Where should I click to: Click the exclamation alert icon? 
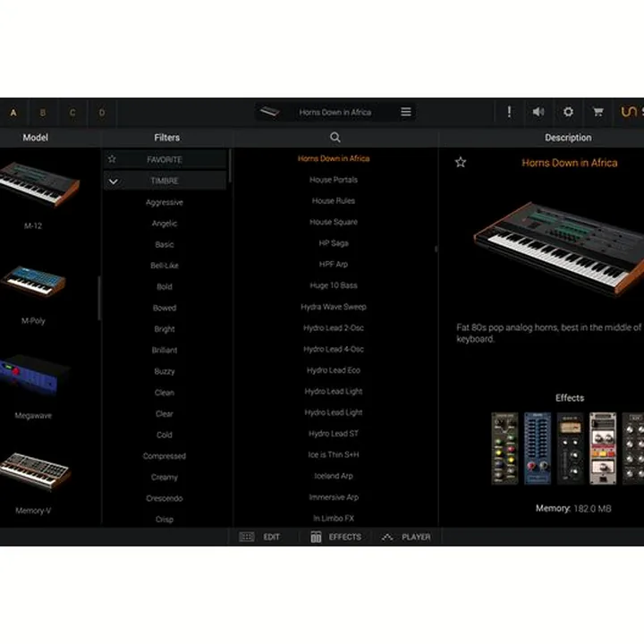click(509, 112)
